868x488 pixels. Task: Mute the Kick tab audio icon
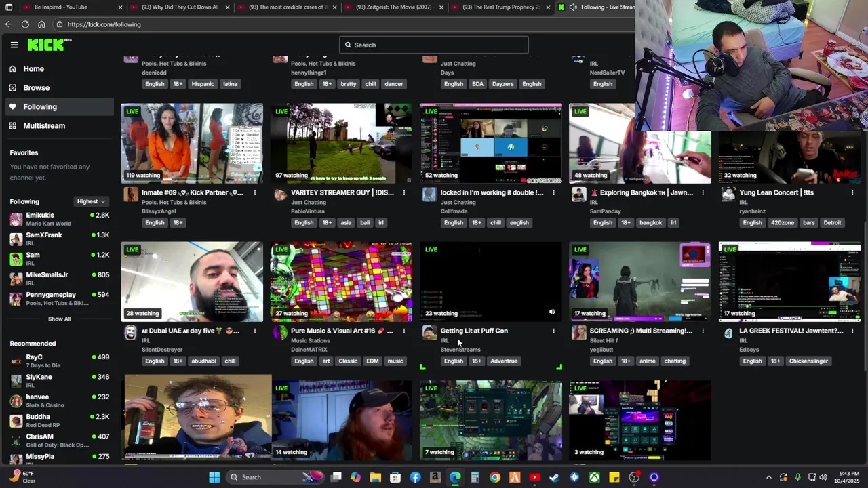click(x=573, y=7)
